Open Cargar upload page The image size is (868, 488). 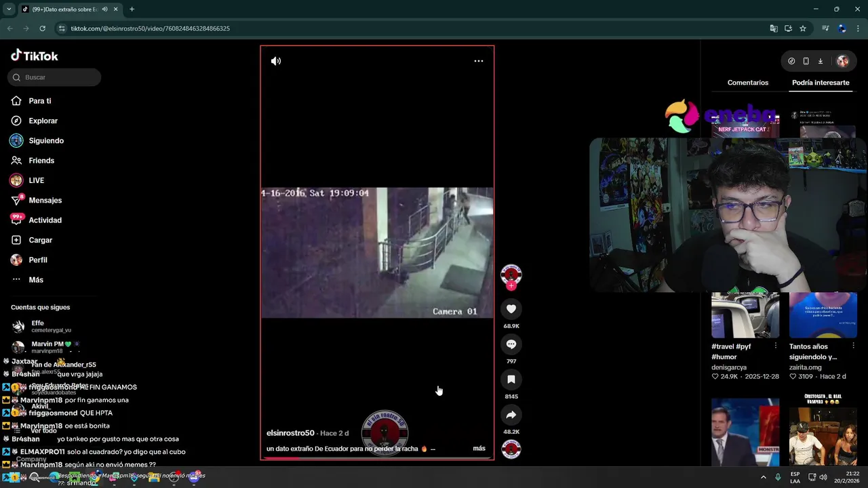point(40,240)
